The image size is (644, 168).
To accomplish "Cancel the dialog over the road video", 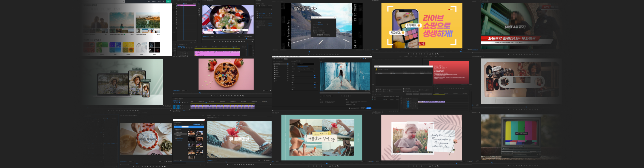I will (327, 35).
